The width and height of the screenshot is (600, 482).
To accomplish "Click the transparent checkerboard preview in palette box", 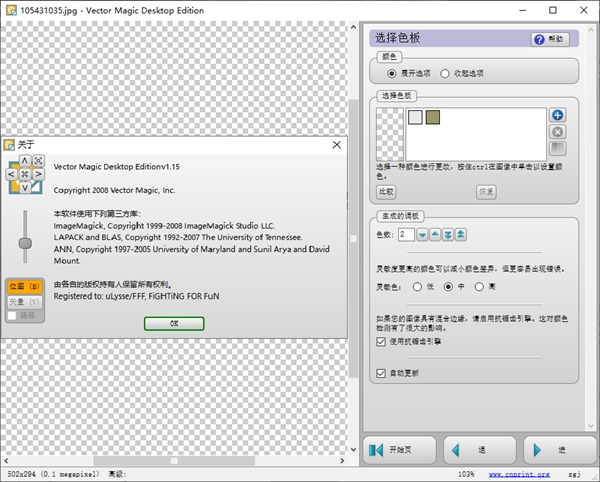I will click(x=390, y=134).
